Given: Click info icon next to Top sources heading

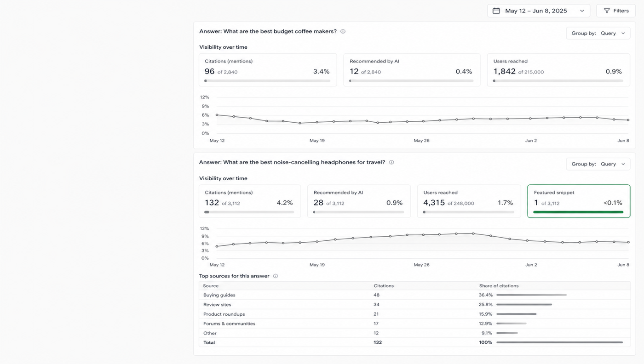Looking at the screenshot, I should 276,276.
